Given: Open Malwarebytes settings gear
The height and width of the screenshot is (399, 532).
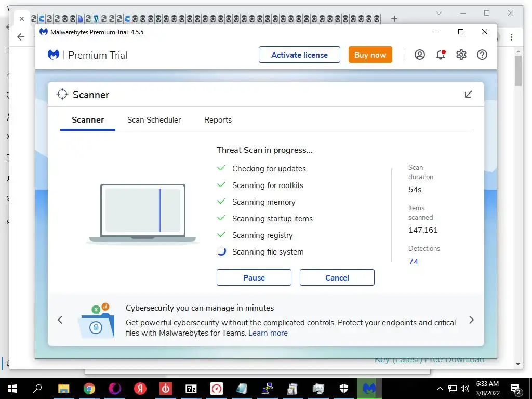Looking at the screenshot, I should 461,55.
